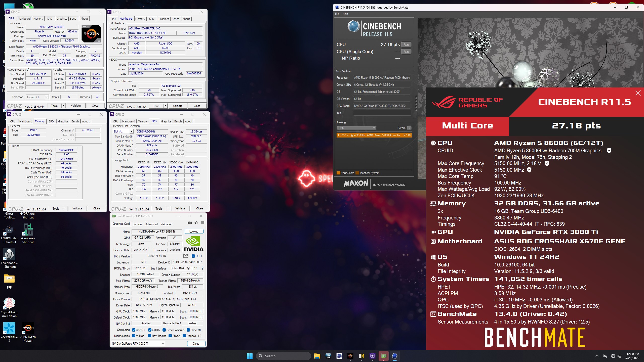The height and width of the screenshot is (362, 644).
Task: Toggle the Ray Tracing checkbox
Action: click(x=149, y=336)
